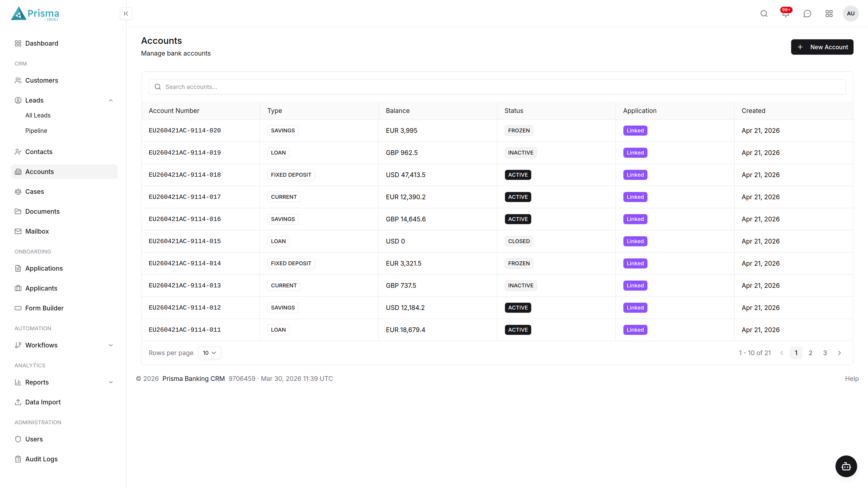The height and width of the screenshot is (488, 868).
Task: Click CLOSED status badge
Action: [519, 241]
